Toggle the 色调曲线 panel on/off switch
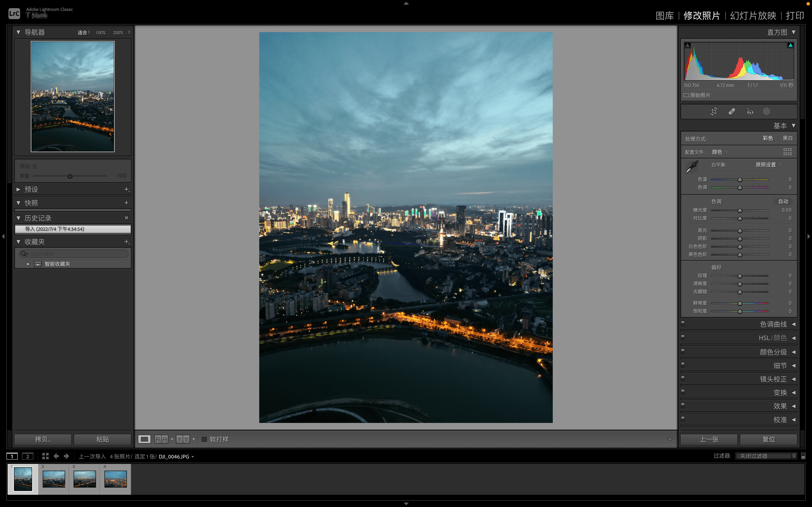Viewport: 812px width, 507px height. tap(683, 324)
